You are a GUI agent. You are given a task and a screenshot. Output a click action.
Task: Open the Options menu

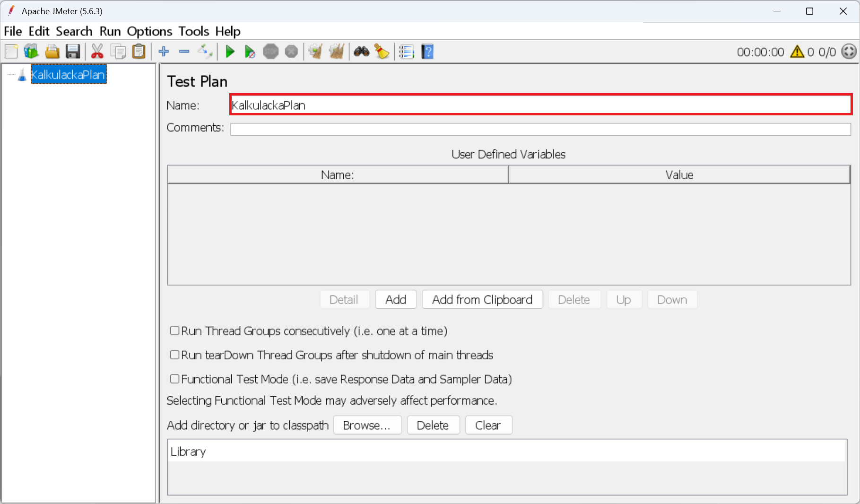[149, 31]
